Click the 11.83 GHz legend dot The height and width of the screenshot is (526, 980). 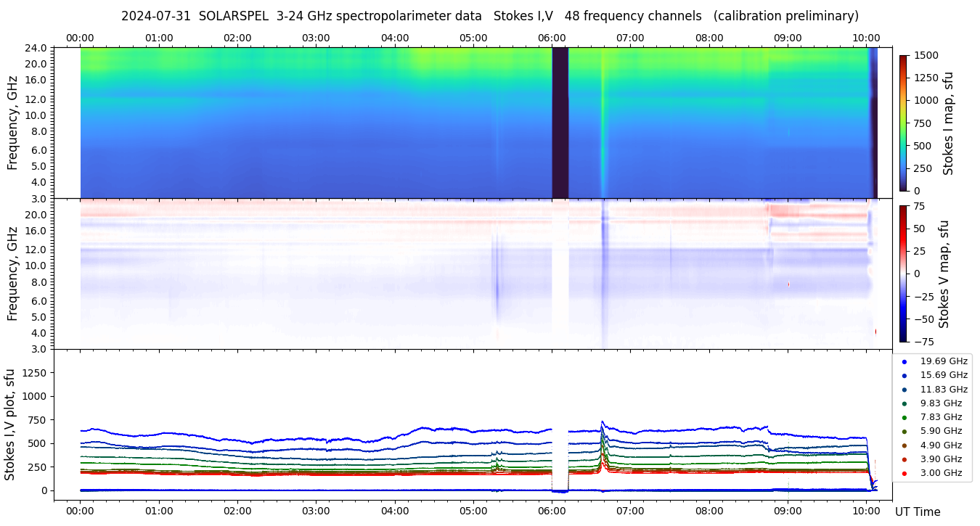(x=905, y=390)
